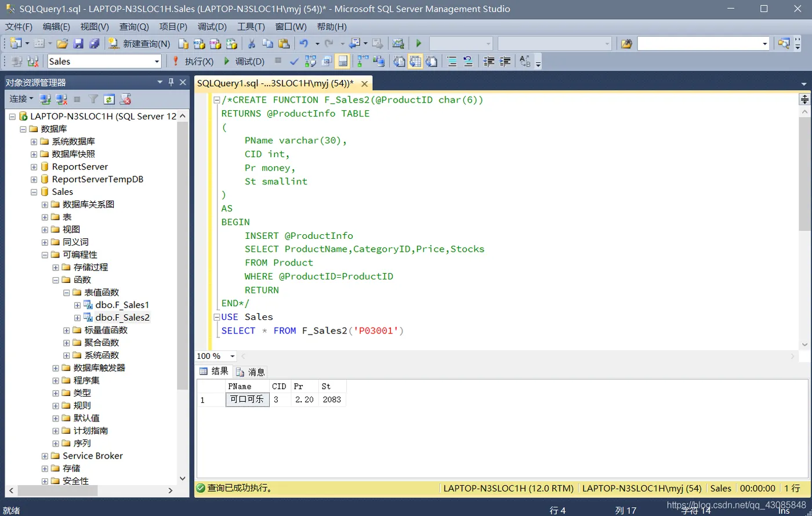Open the 帮助(H) menu
Viewport: 812px width, 516px height.
pyautogui.click(x=332, y=27)
